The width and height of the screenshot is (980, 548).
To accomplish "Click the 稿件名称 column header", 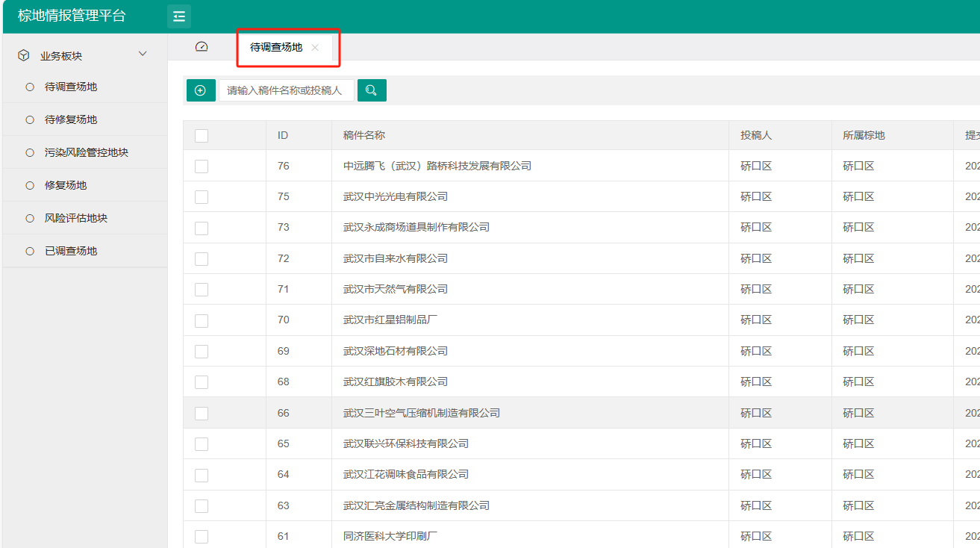I will coord(364,135).
